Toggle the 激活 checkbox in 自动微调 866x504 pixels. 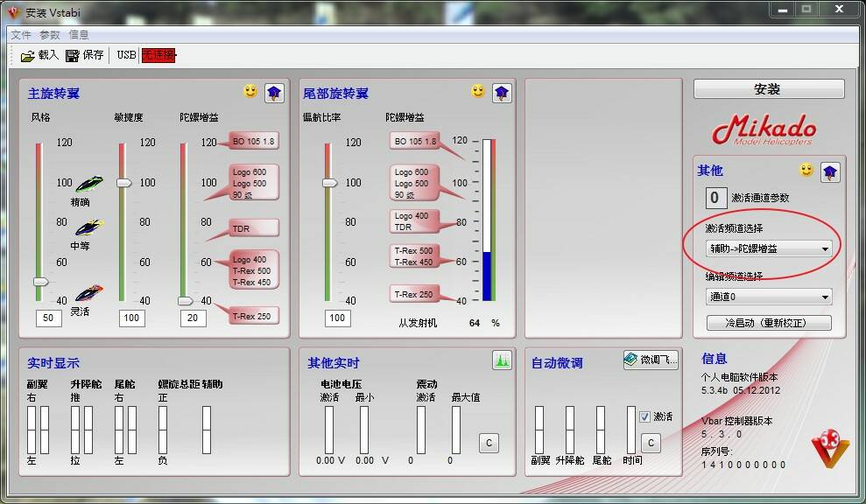click(645, 416)
